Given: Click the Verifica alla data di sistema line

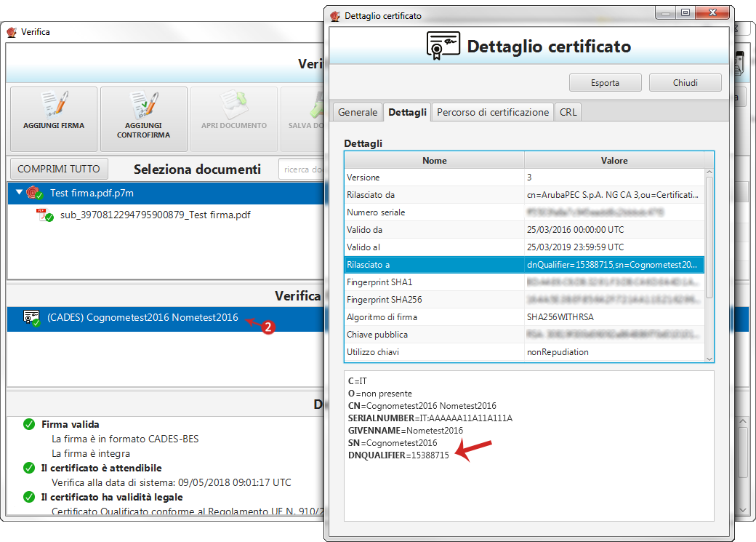Looking at the screenshot, I should [171, 482].
